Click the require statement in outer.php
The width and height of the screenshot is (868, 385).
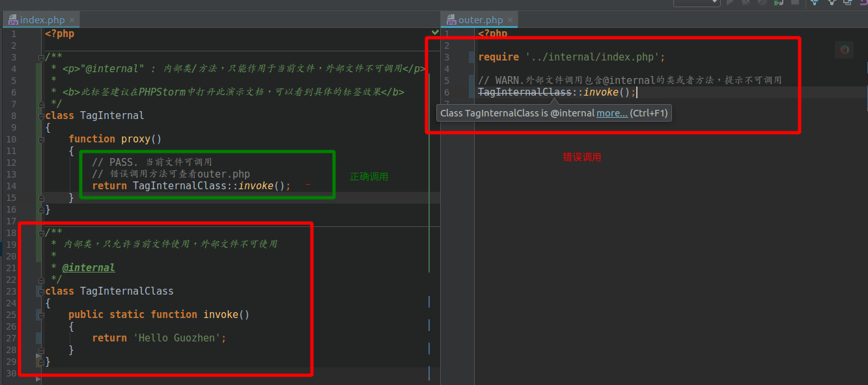[x=572, y=57]
